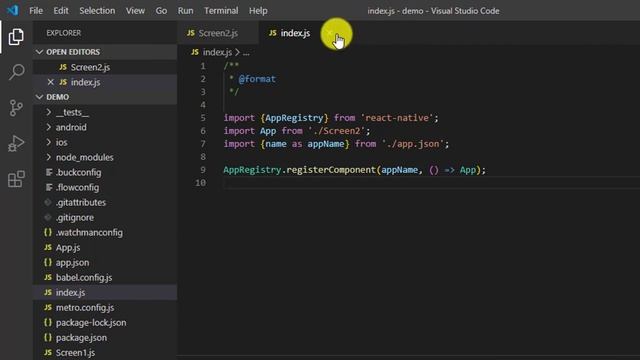The image size is (640, 360).
Task: Click './Screen2' import path on line 6
Action: pyautogui.click(x=336, y=131)
